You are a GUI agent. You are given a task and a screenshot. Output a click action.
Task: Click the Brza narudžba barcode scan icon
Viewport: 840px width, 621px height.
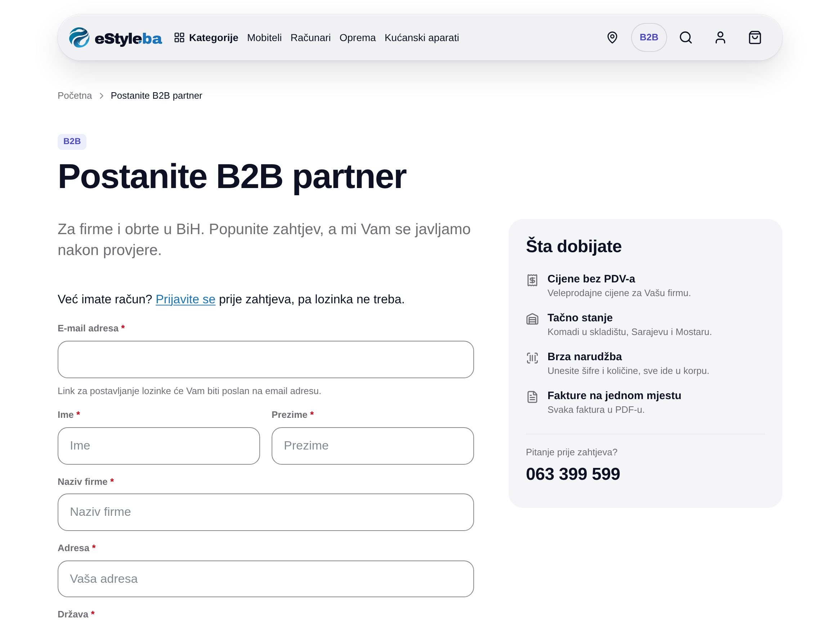[x=532, y=358]
